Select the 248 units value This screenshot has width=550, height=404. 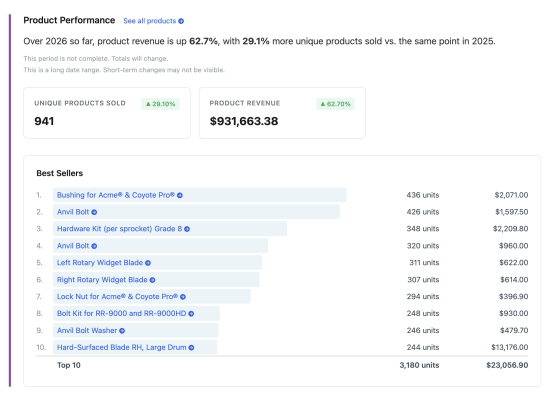point(423,313)
